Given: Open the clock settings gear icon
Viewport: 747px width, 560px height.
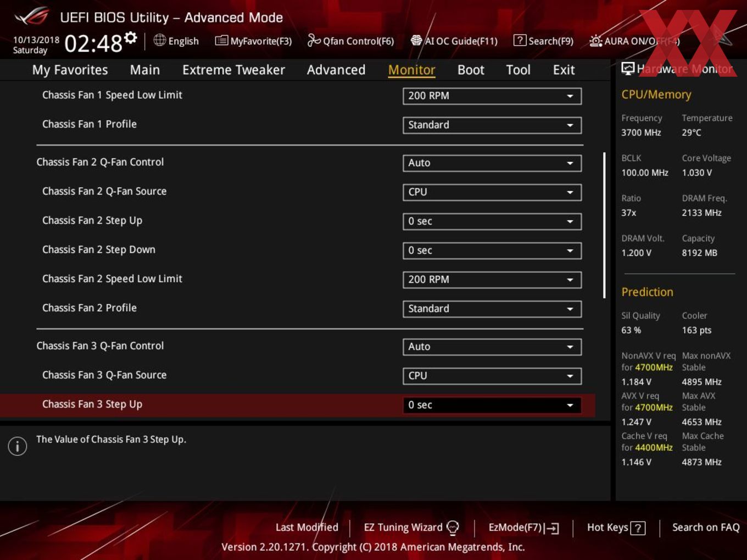Looking at the screenshot, I should (130, 37).
